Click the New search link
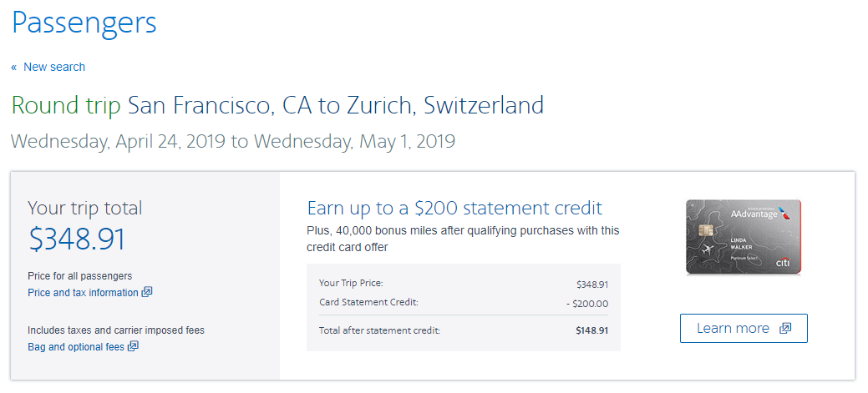Viewport: 868px width, 393px height. point(54,67)
